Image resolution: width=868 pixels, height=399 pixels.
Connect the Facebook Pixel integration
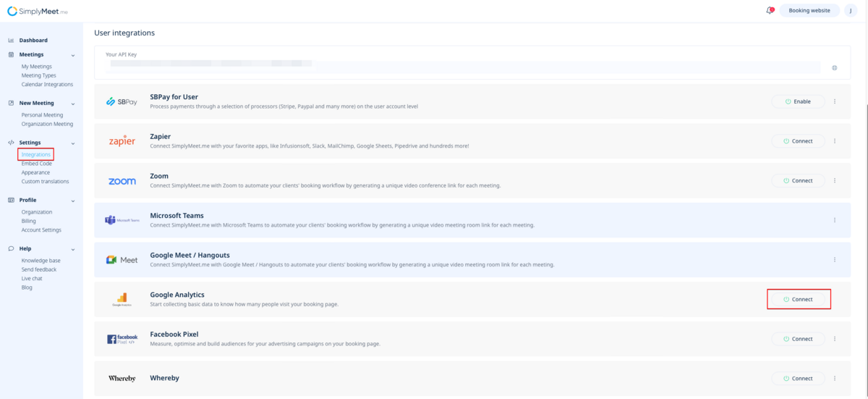click(x=798, y=339)
